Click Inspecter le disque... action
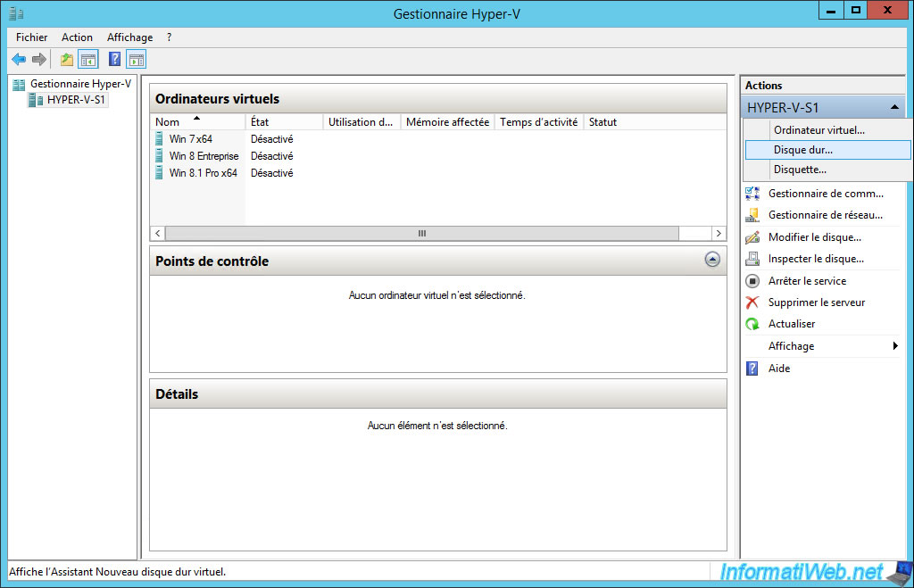Screen dimensions: 914x588 [x=816, y=259]
